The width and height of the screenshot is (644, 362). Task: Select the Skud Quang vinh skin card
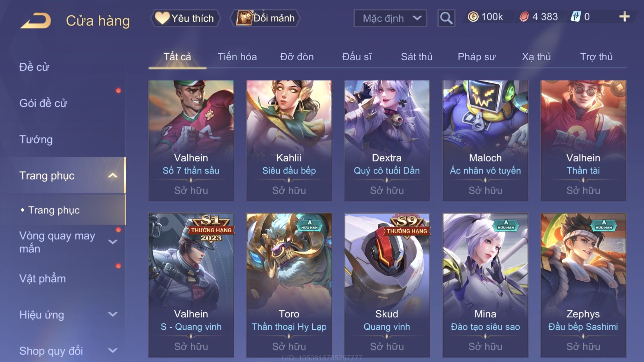pos(387,285)
